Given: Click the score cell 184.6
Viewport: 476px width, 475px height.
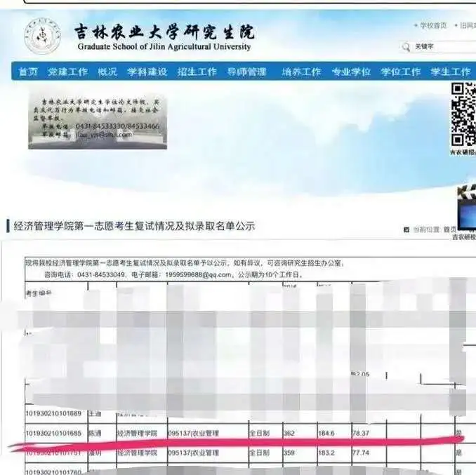Looking at the screenshot, I should [x=326, y=433].
